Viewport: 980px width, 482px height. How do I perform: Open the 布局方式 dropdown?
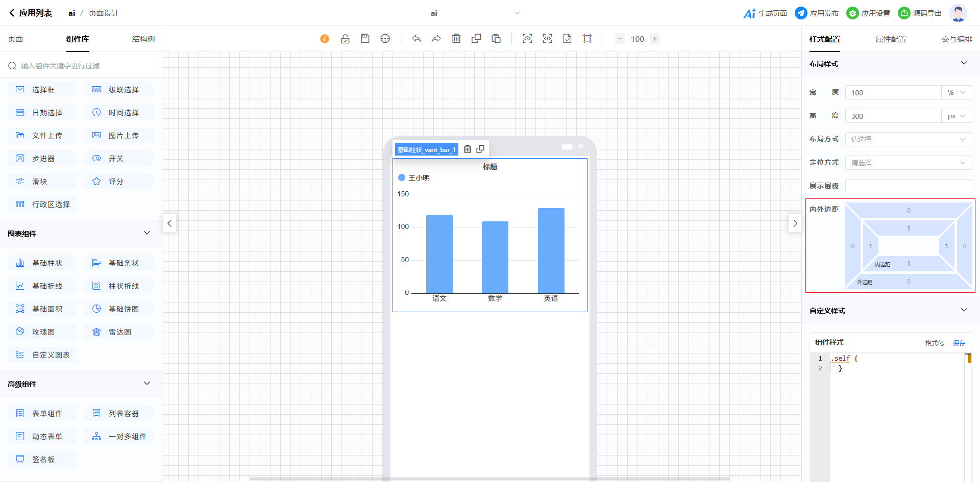[908, 139]
